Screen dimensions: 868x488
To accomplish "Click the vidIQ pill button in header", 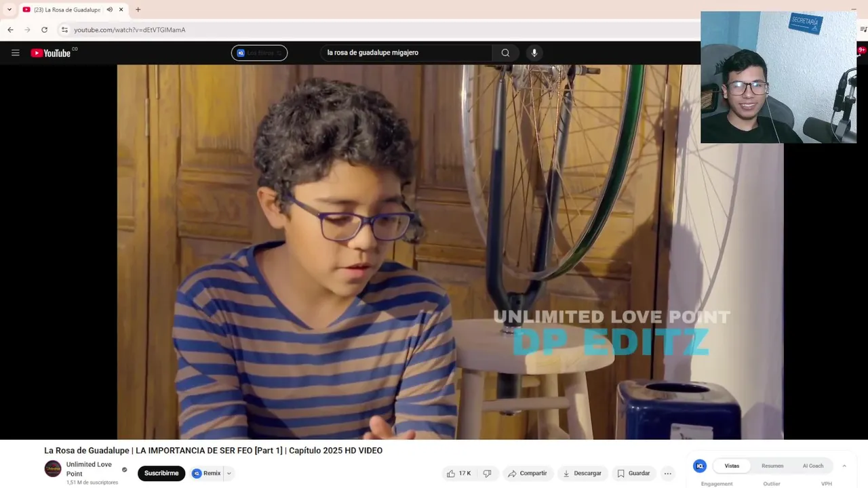I will tap(259, 53).
